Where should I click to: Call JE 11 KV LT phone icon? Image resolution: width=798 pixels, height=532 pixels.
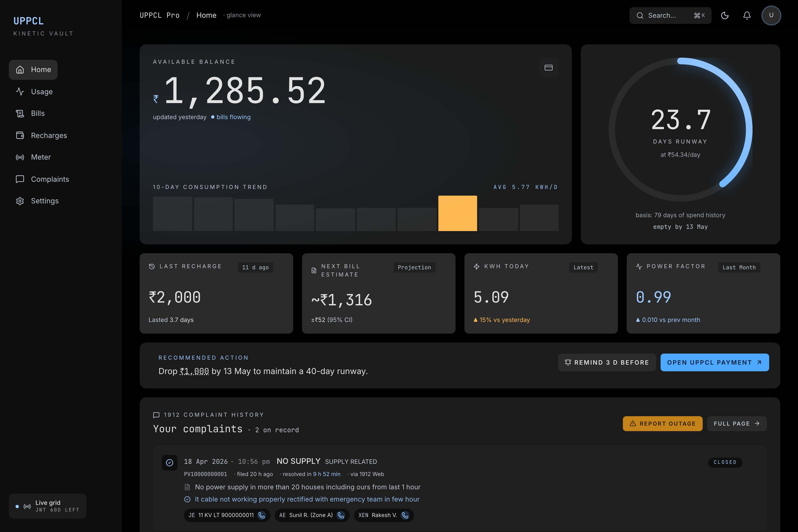[262, 515]
